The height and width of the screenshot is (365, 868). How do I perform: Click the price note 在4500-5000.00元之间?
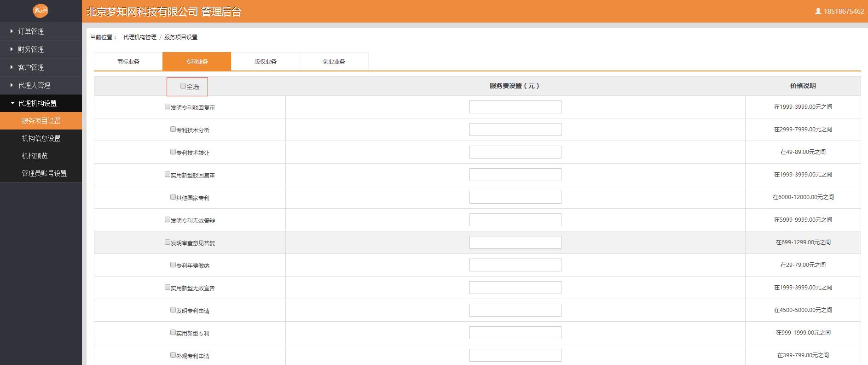click(x=803, y=310)
